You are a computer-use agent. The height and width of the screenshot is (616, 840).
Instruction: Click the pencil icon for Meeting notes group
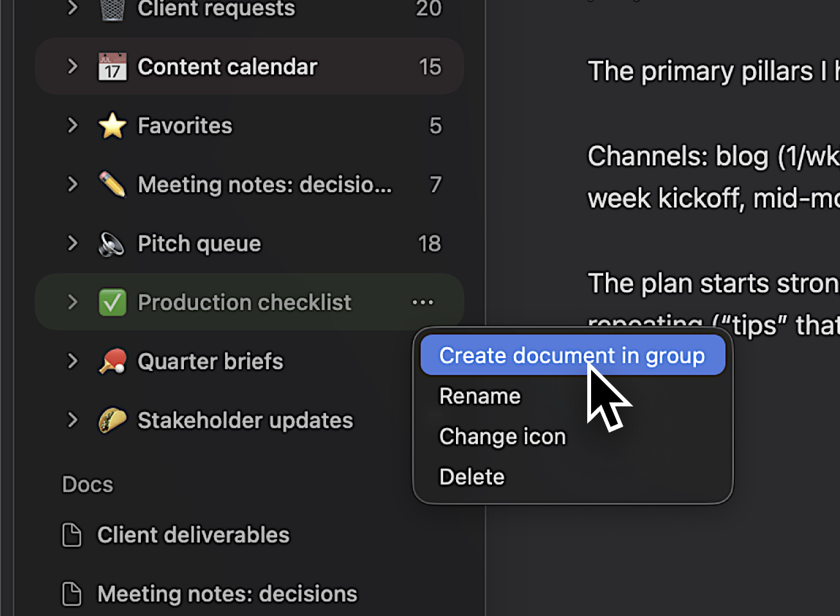tap(113, 185)
